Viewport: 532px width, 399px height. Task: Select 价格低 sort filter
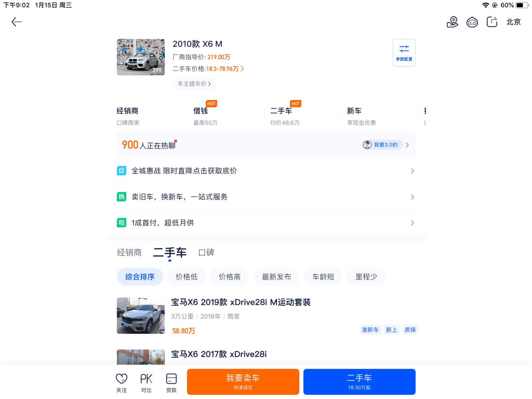pos(186,277)
